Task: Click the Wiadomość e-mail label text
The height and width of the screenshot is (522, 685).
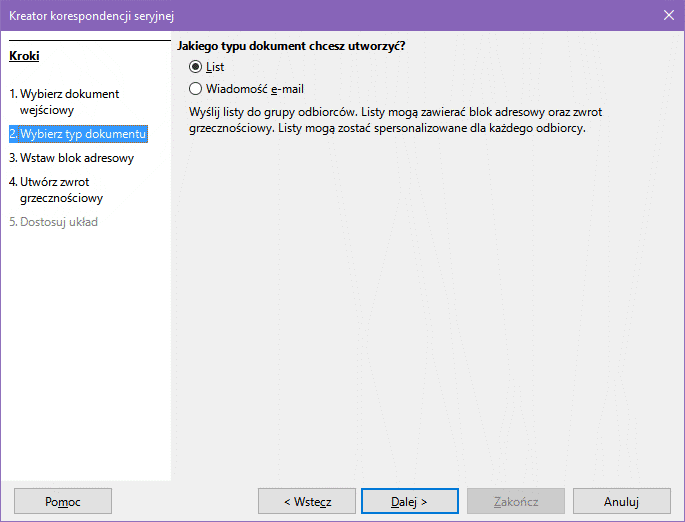Action: coord(254,89)
